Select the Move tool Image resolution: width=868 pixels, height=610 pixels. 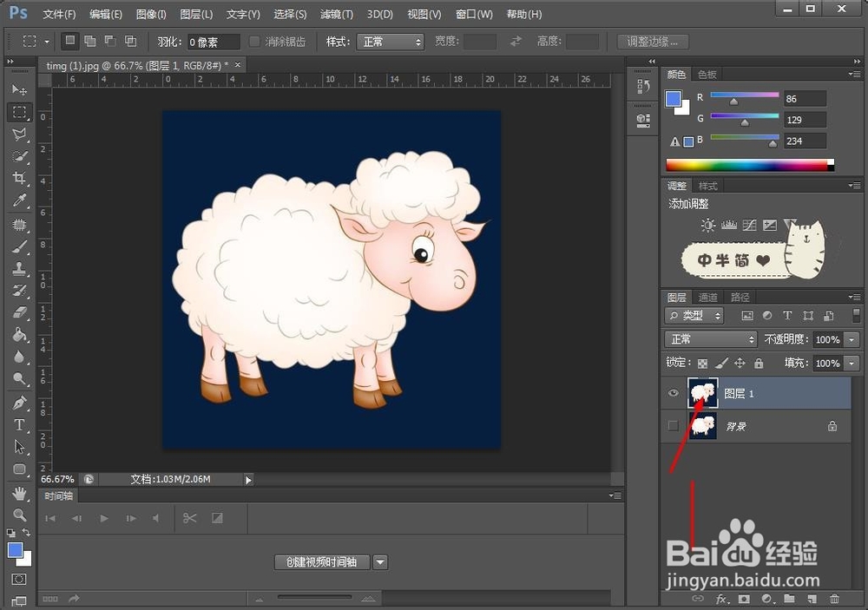click(x=19, y=89)
